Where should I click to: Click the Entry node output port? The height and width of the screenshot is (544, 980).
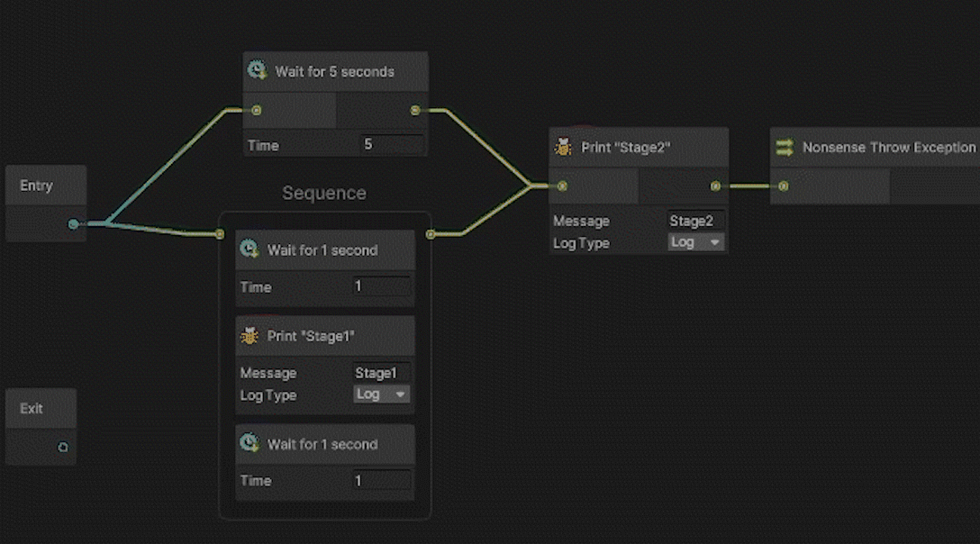coord(73,224)
